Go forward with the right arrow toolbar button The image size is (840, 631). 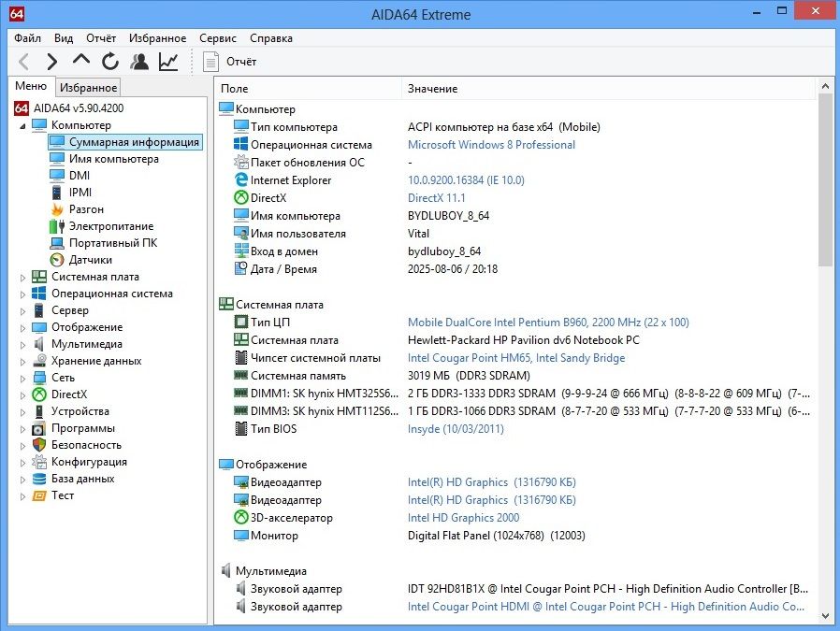coord(52,62)
